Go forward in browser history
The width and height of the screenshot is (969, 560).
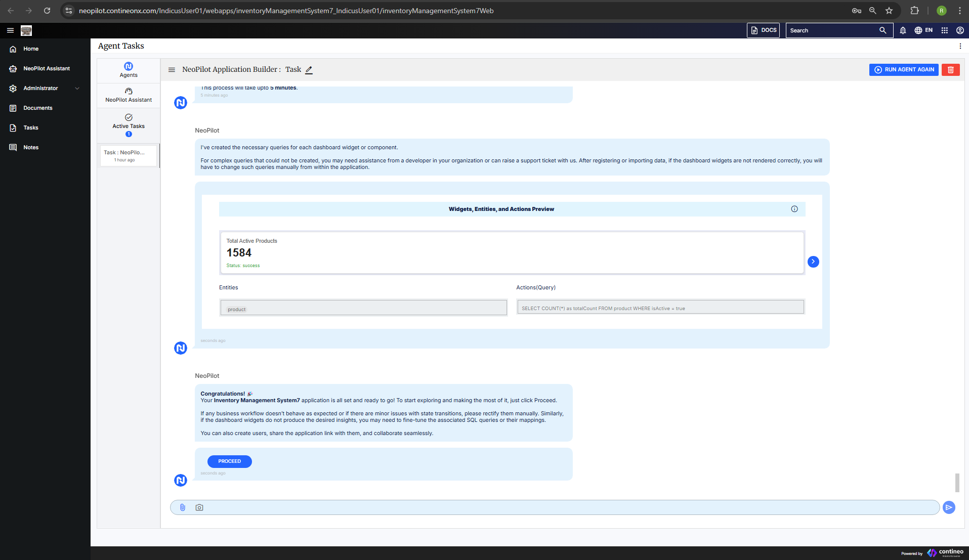click(29, 11)
